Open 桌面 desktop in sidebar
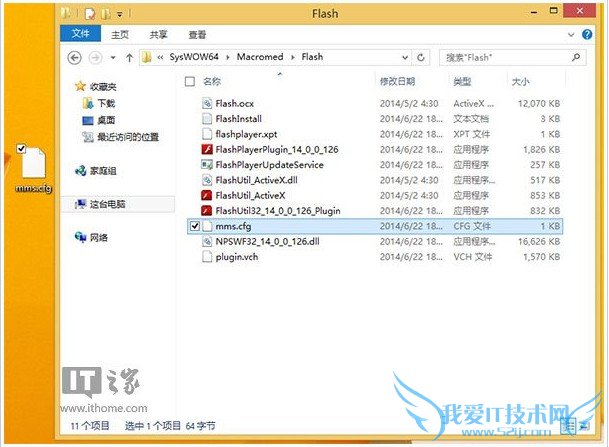609x447 pixels. coord(106,120)
